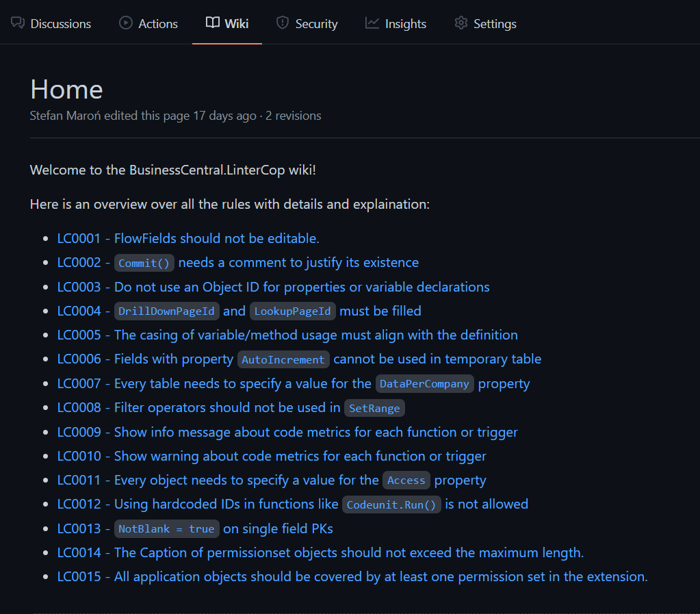Screen dimensions: 700x614
Task: Open LC0005 casing of variable rule
Action: pos(287,335)
